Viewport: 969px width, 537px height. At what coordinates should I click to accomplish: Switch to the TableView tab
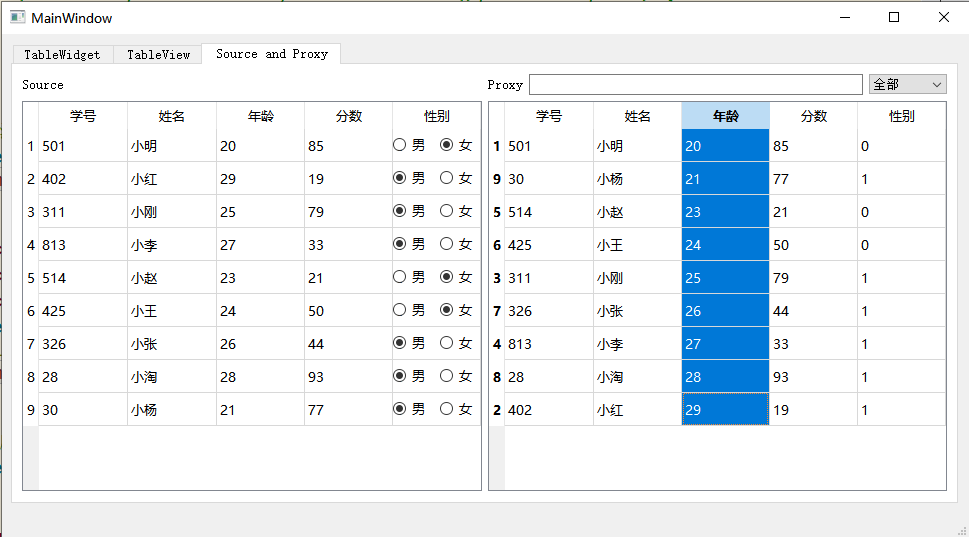coord(158,55)
